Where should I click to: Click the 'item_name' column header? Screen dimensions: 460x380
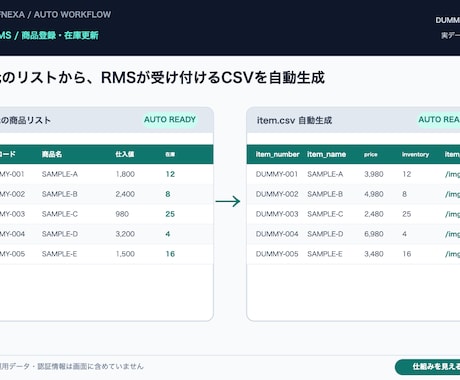(x=326, y=154)
